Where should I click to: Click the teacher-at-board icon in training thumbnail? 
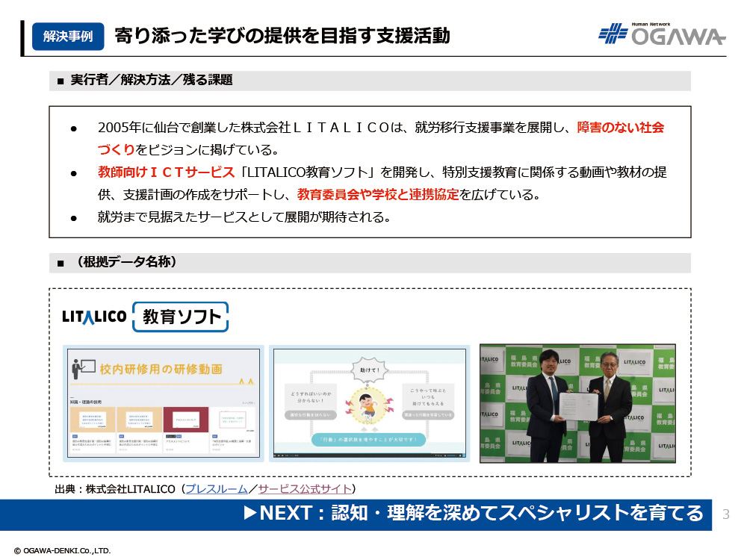81,367
